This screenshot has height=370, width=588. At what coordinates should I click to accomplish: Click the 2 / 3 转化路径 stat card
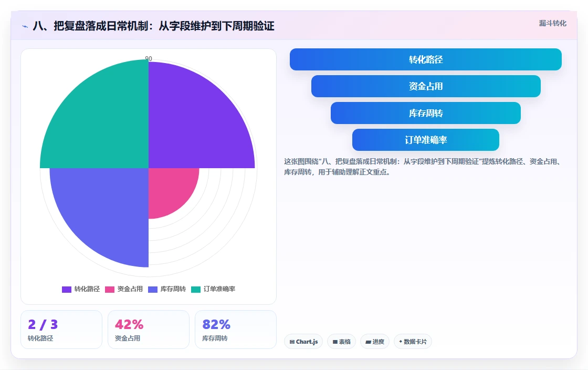[x=61, y=330]
